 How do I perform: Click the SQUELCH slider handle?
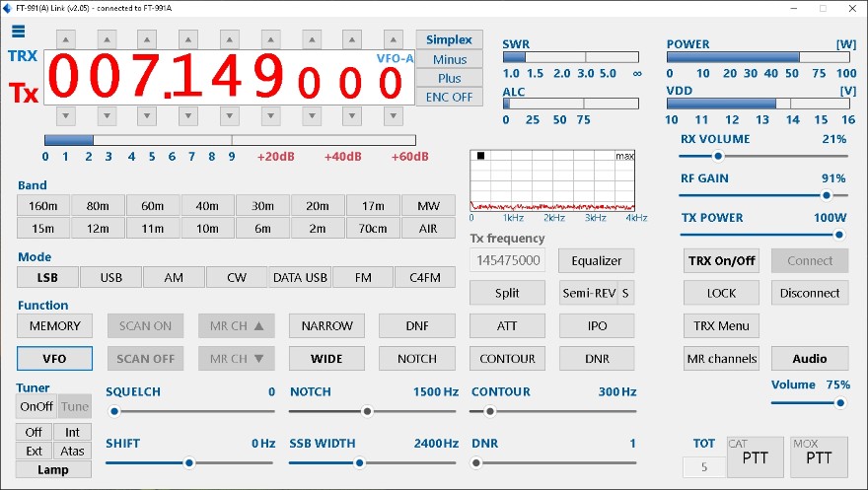(x=114, y=411)
